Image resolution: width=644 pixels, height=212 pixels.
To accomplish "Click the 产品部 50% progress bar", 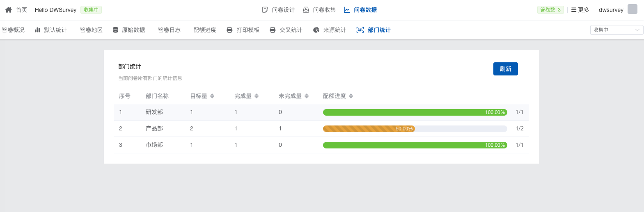I will pyautogui.click(x=415, y=129).
